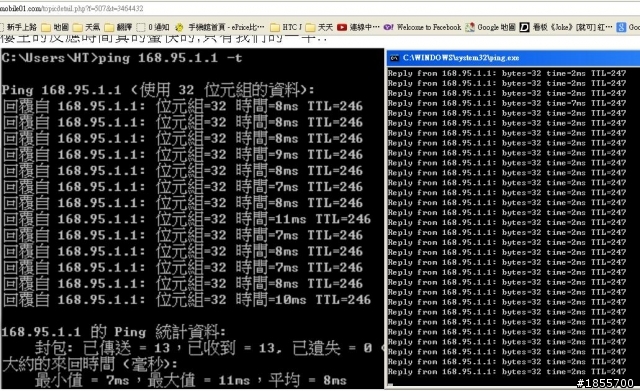Click the '最小值 = 7ms' summary line
The height and width of the screenshot is (391, 640).
pos(190,380)
